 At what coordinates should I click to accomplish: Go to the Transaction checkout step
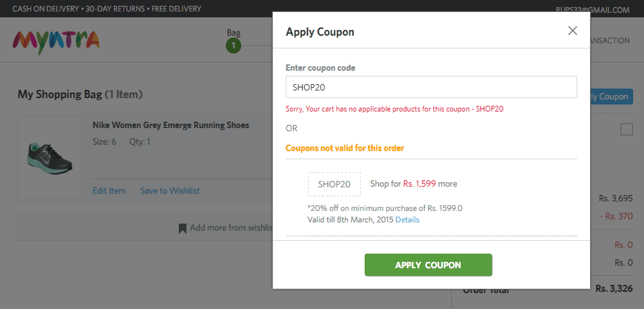pyautogui.click(x=610, y=41)
